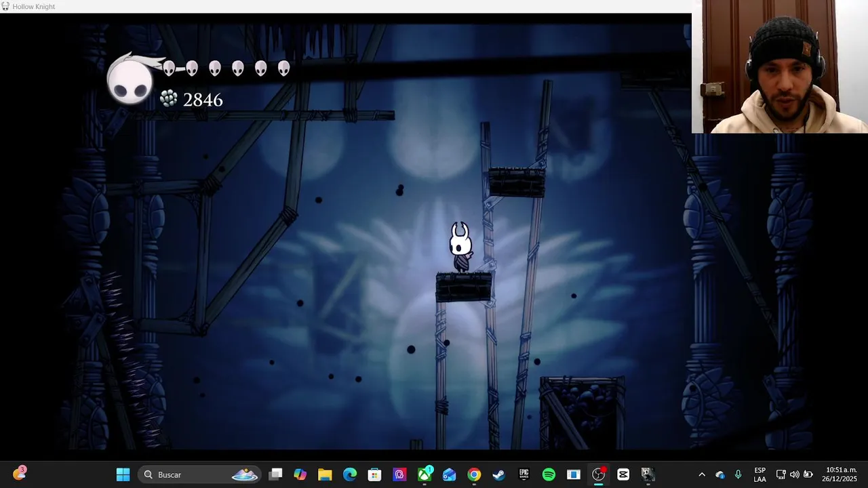The image size is (868, 488).
Task: Open File Explorer from the taskbar
Action: (x=325, y=474)
